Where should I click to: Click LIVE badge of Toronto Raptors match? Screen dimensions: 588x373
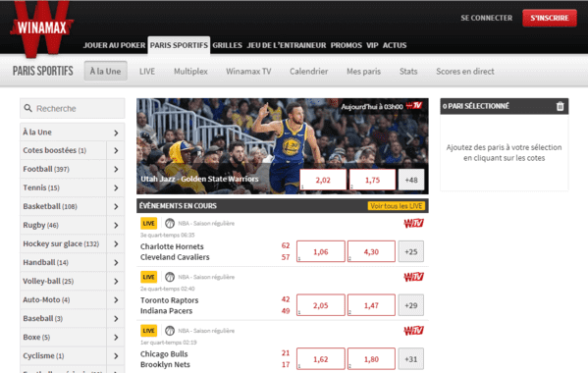[148, 277]
